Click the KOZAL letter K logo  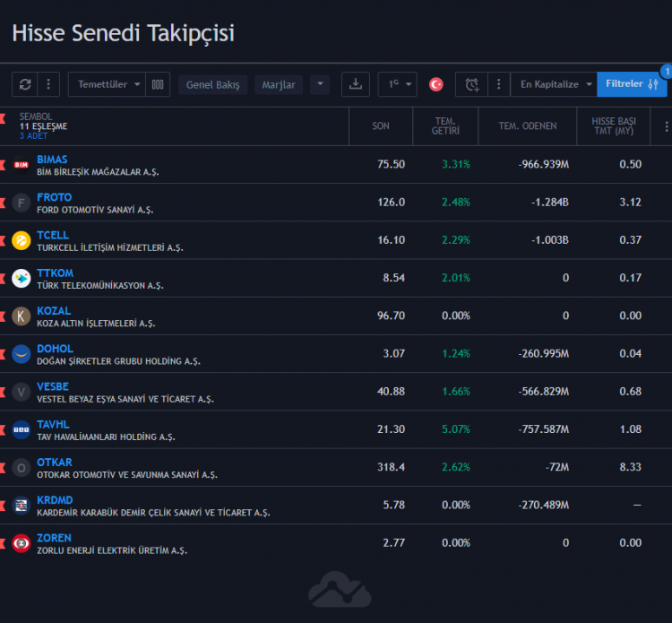(21, 316)
